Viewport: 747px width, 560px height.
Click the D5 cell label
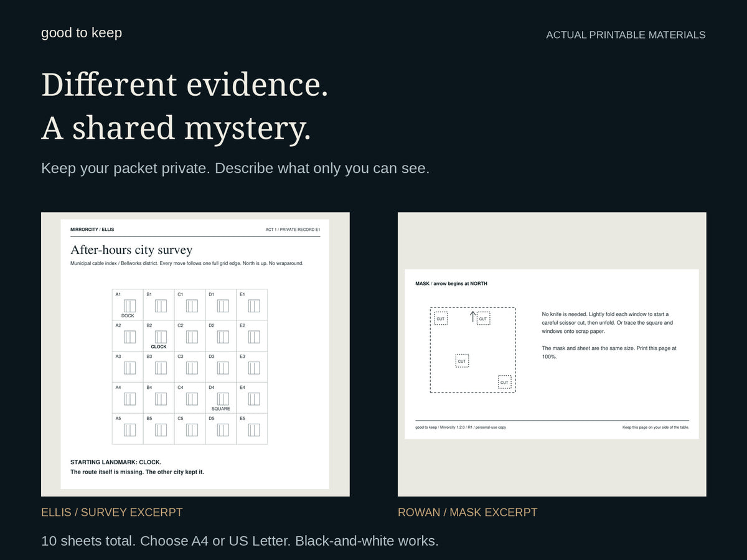(x=212, y=419)
